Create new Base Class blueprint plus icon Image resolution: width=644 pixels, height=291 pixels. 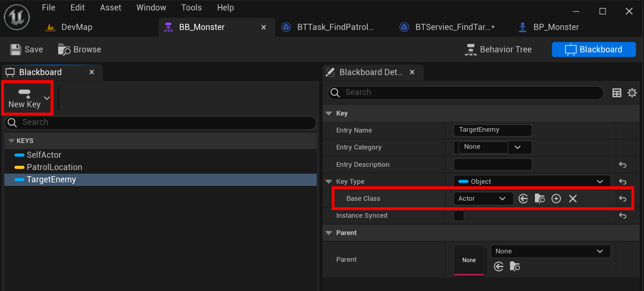(556, 199)
